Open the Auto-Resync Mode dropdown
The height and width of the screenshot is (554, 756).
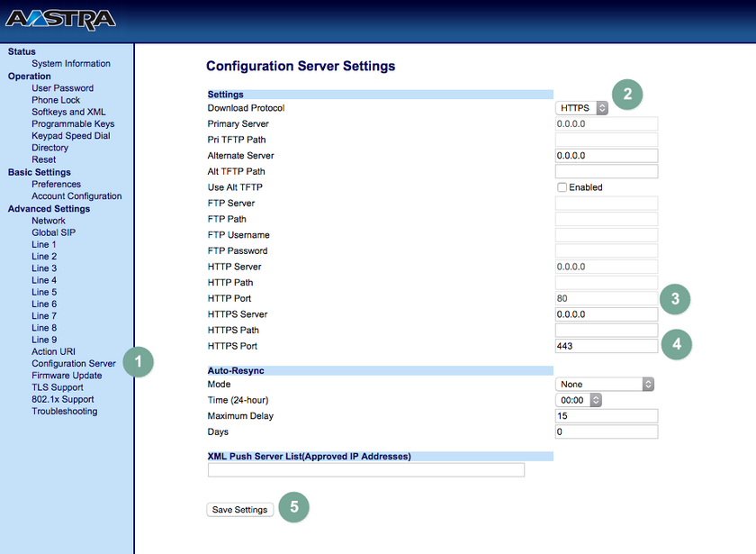click(605, 384)
